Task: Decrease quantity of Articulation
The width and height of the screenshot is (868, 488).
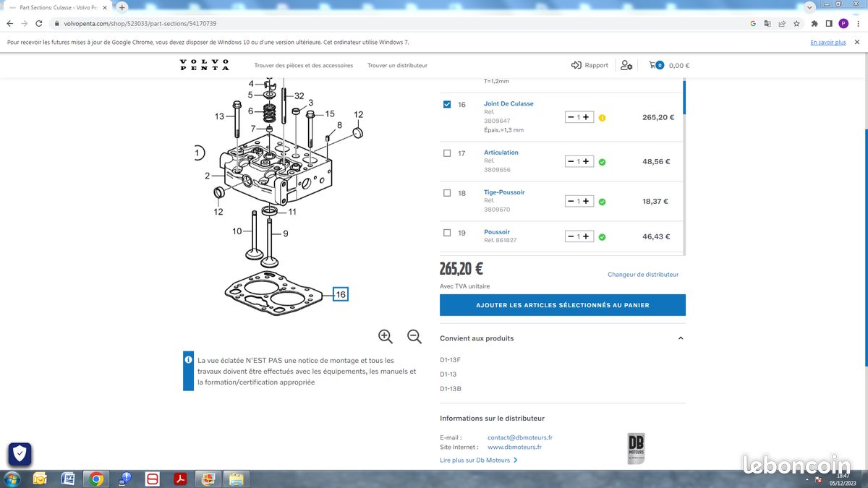Action: (x=571, y=162)
